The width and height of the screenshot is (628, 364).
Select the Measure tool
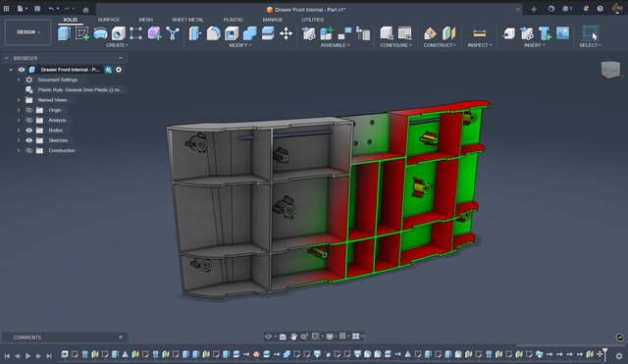tap(480, 33)
